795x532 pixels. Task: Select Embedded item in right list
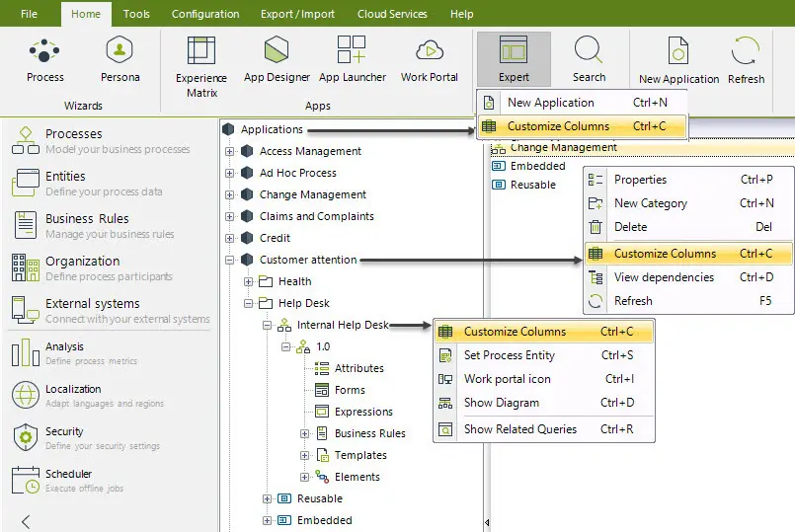tap(528, 166)
